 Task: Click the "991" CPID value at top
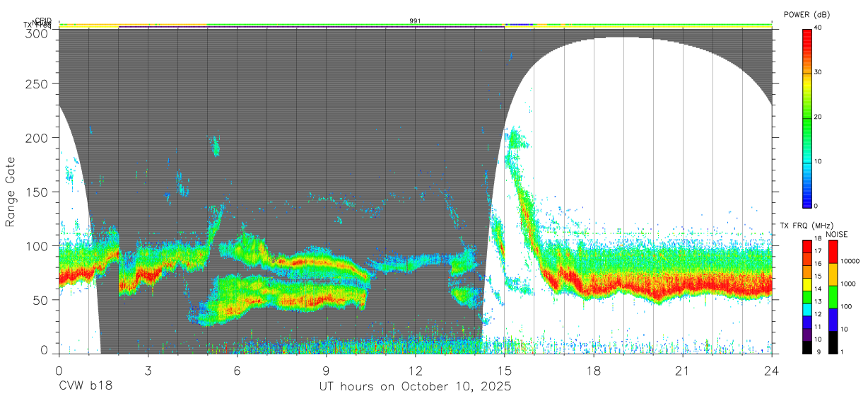[x=415, y=21]
